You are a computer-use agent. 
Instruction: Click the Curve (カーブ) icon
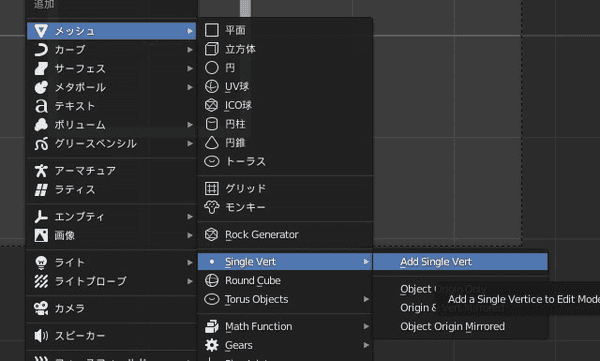tap(41, 50)
